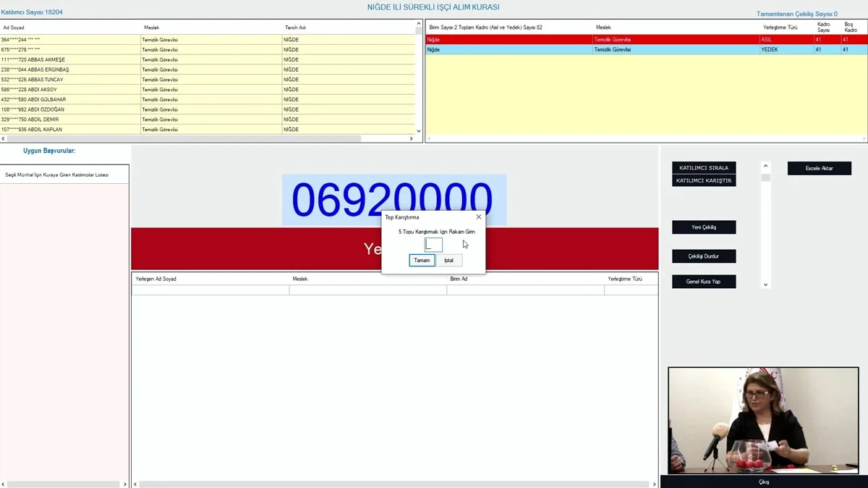Close the Top Karıştırma dialog
This screenshot has width=868, height=488.
(x=478, y=217)
